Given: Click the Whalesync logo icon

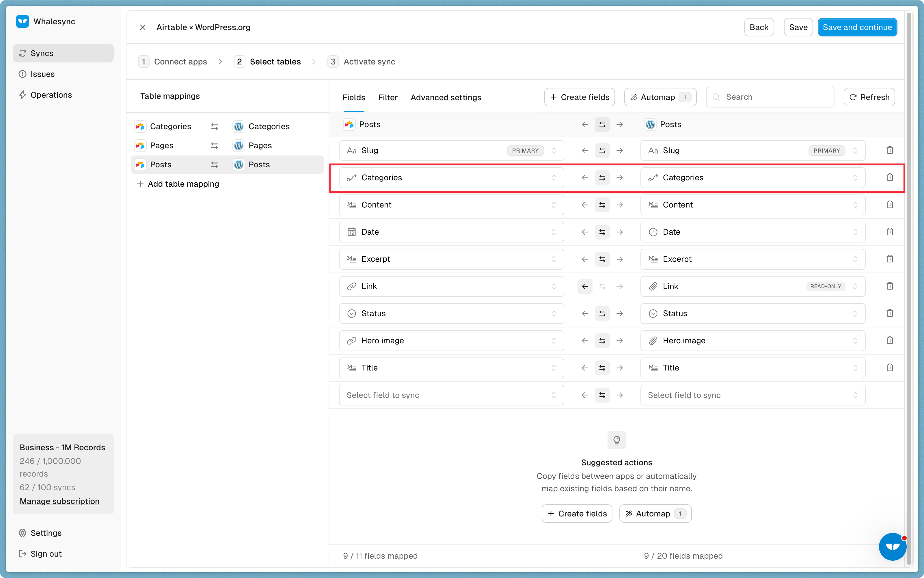Looking at the screenshot, I should (23, 21).
